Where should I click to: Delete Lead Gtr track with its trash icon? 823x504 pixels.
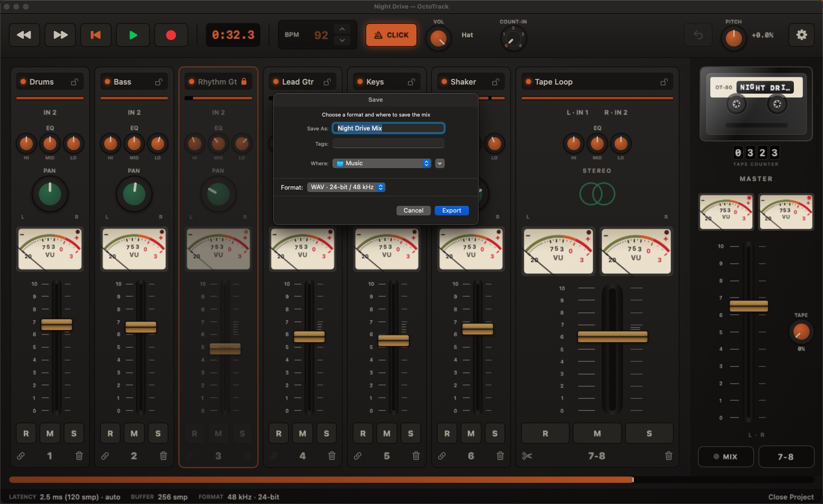332,456
